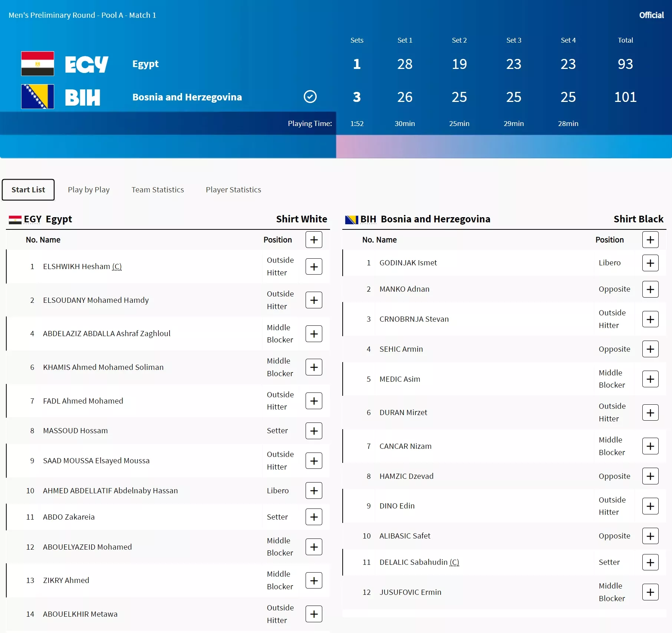Click the EGY team code logo
Image resolution: width=672 pixels, height=633 pixels.
point(86,64)
